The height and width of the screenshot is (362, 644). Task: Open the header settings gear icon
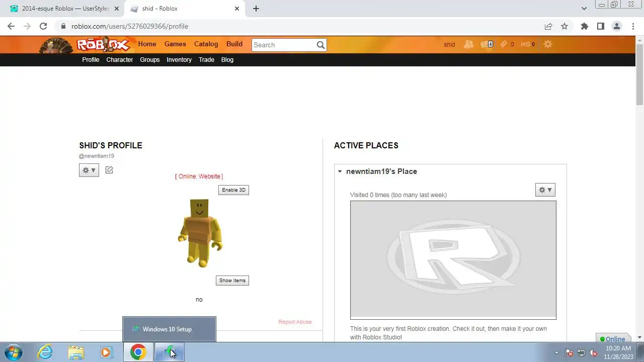click(x=547, y=44)
